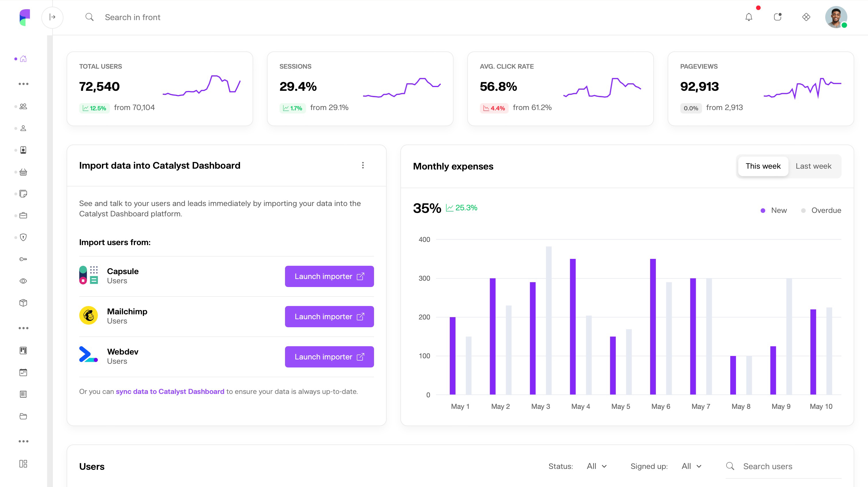
Task: Click the key icon in sidebar
Action: click(x=23, y=259)
